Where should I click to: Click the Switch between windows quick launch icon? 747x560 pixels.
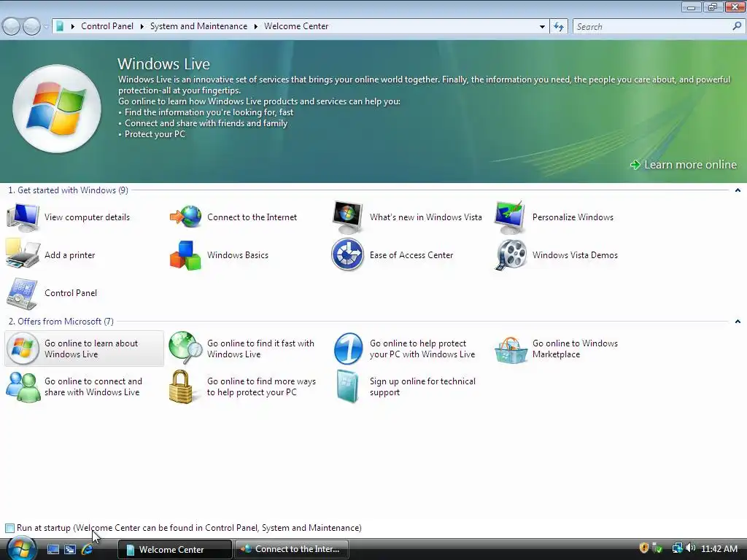70,549
